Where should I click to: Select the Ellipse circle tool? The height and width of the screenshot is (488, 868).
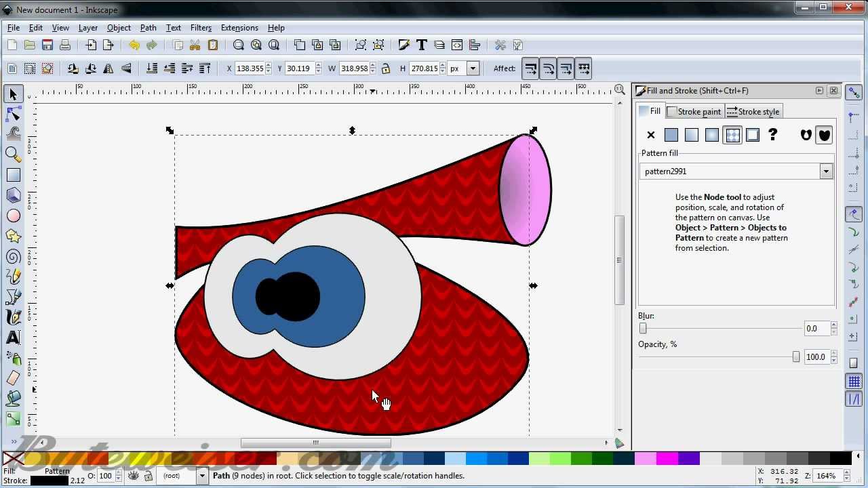[x=13, y=216]
